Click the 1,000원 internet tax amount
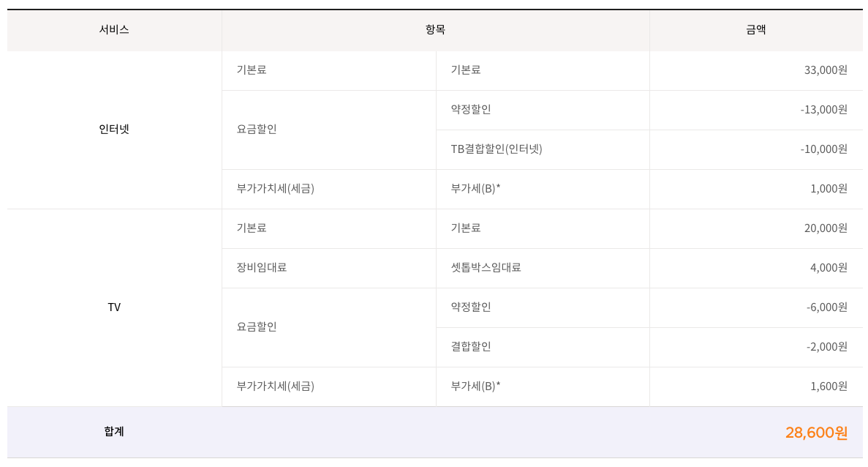Screen dimensions: 868x467 click(829, 189)
